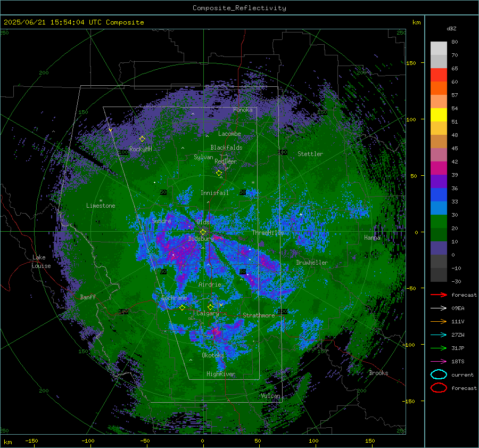Select the purple 36-39 dBZ color swatch
Screen dimensions: 479x448
pos(439,181)
